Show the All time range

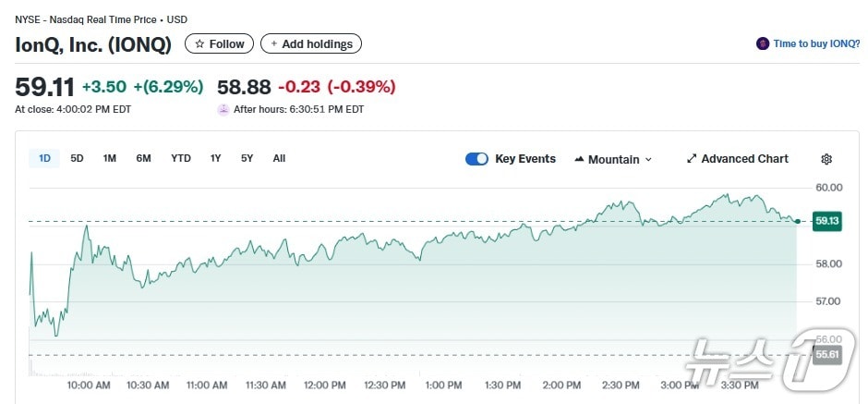click(279, 158)
